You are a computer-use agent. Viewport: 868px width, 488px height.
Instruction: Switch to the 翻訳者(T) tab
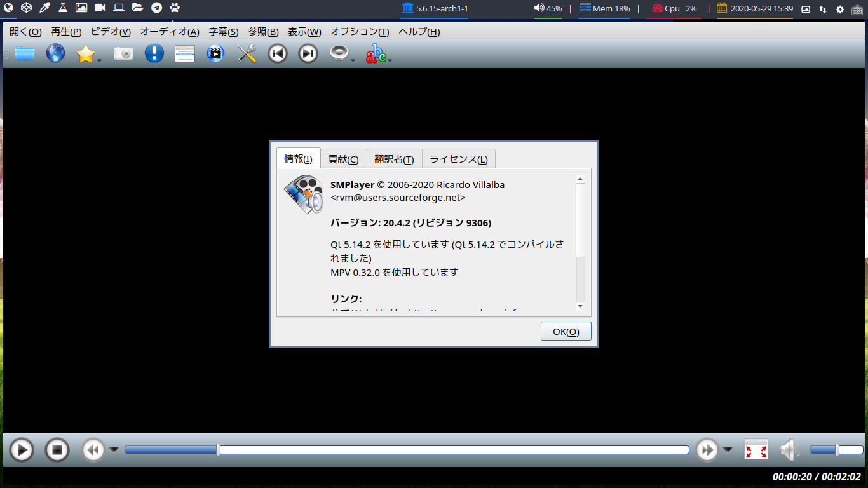pos(394,159)
